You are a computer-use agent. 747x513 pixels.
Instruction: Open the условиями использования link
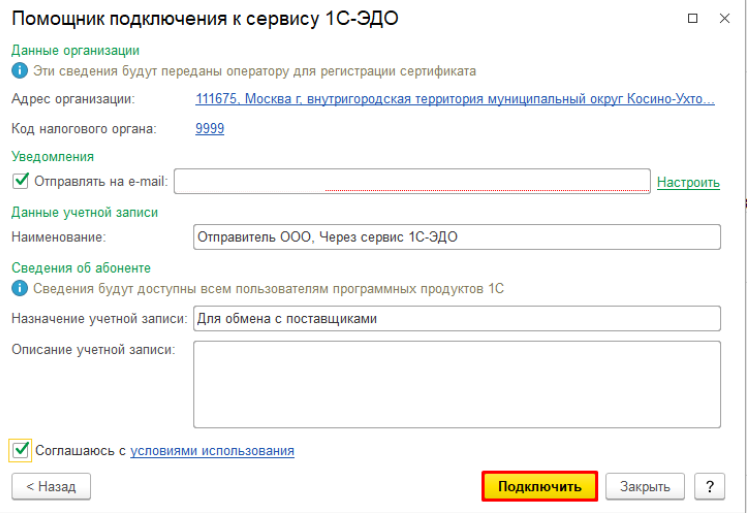tap(212, 451)
